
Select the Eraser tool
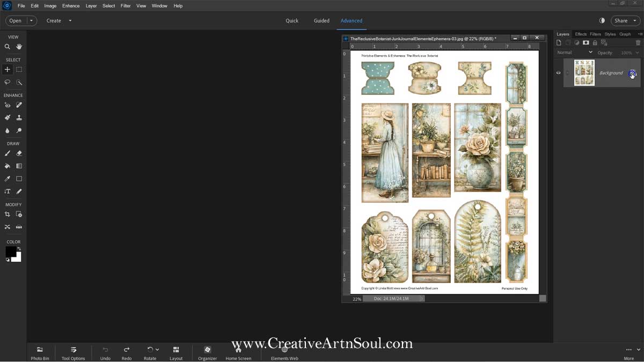coord(19,153)
